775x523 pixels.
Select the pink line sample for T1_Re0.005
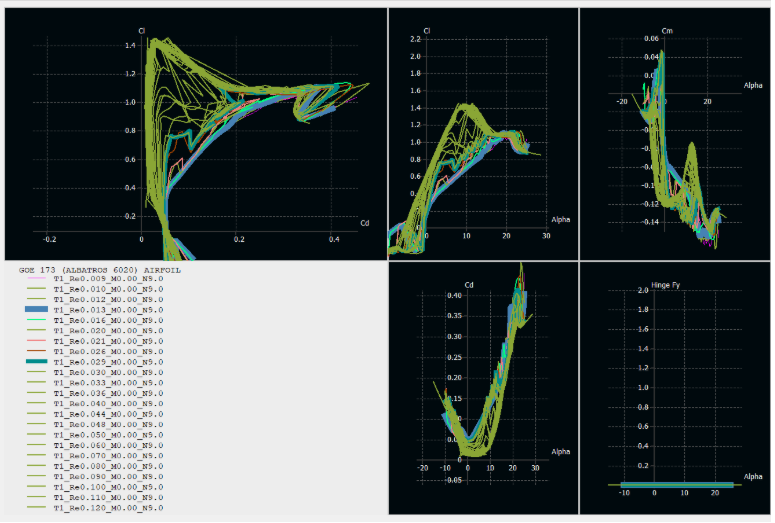[x=37, y=278]
